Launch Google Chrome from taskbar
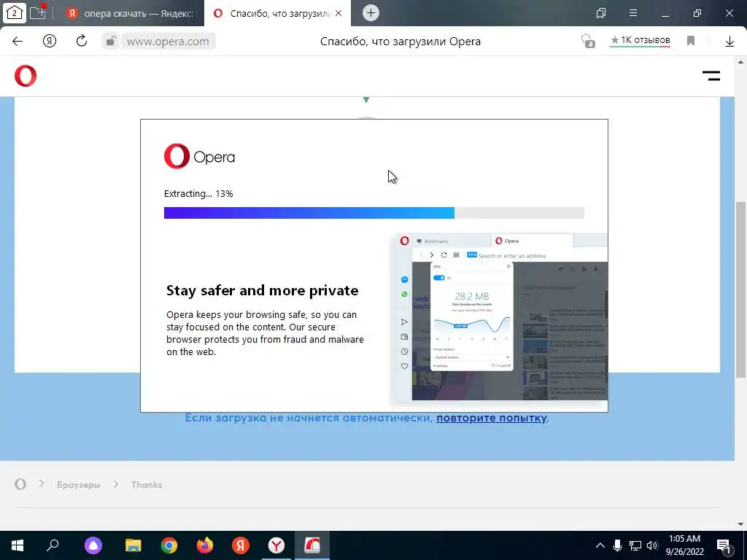Viewport: 747px width, 560px height. tap(169, 545)
